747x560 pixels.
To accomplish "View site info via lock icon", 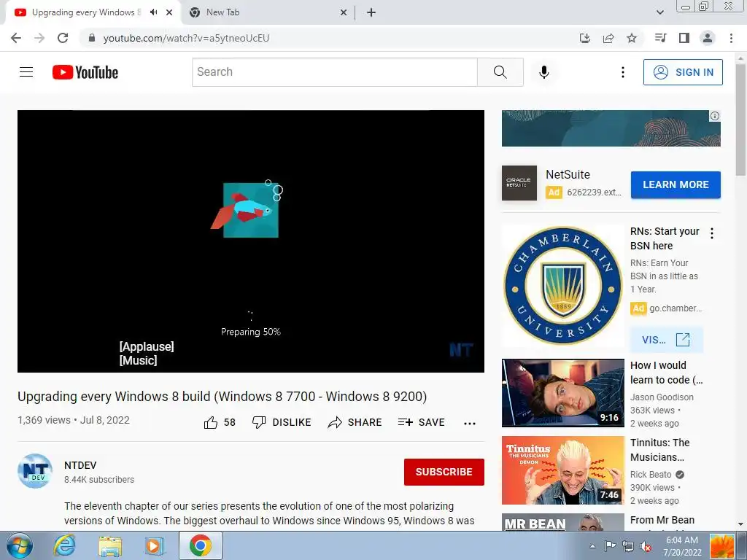I will coord(92,38).
